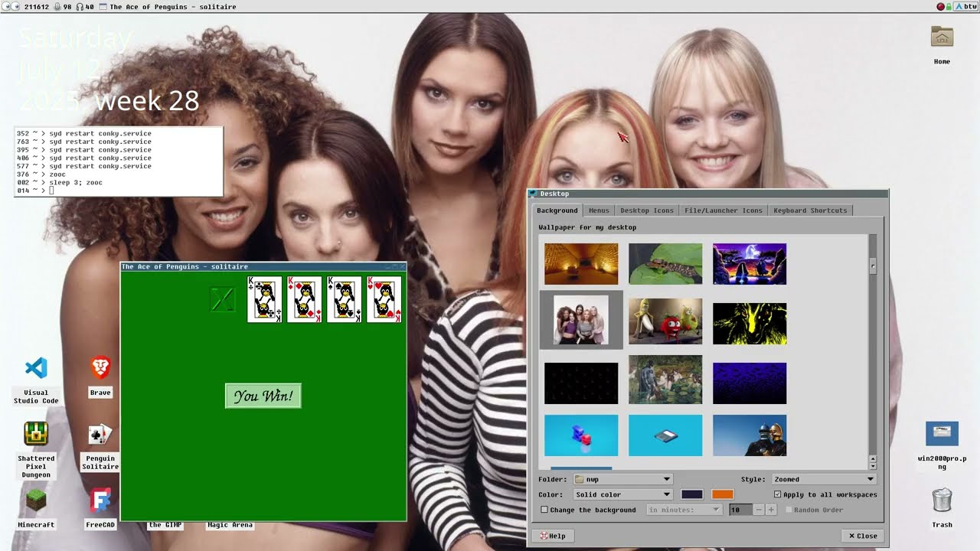Open the Home folder desktop icon
The height and width of the screenshot is (551, 980).
click(x=942, y=36)
